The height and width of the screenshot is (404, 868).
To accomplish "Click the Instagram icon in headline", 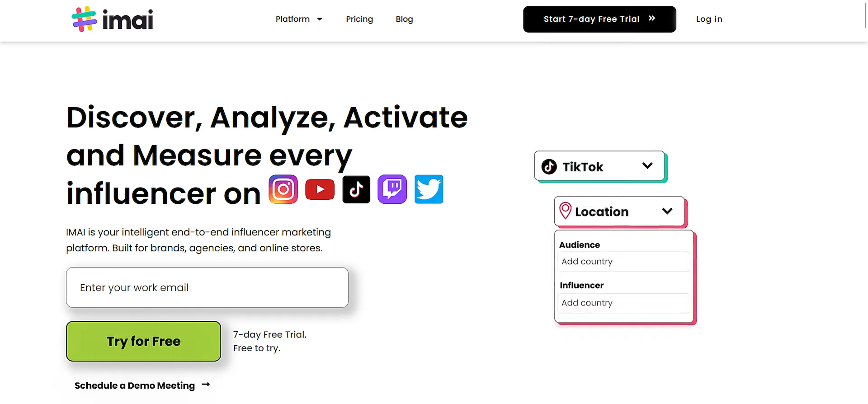I will point(283,189).
